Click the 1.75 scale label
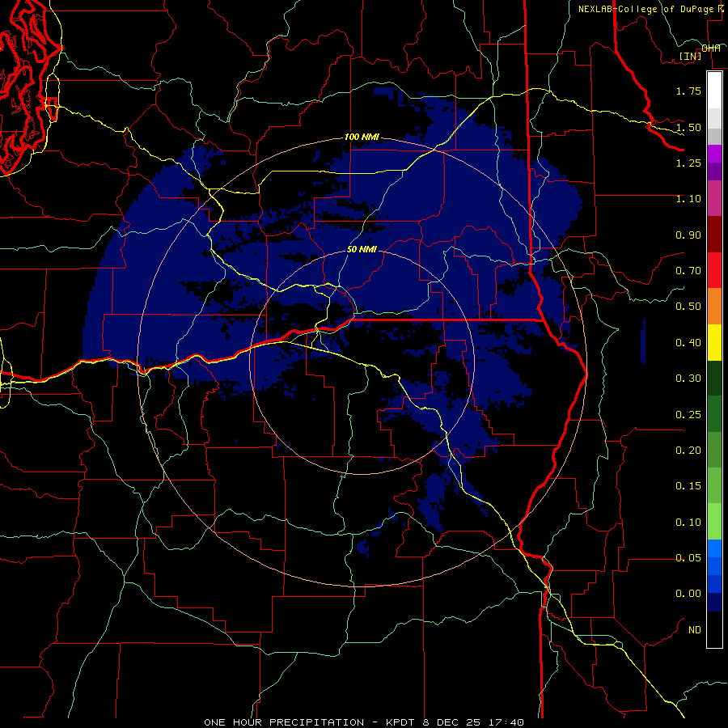728x728 pixels. click(688, 91)
